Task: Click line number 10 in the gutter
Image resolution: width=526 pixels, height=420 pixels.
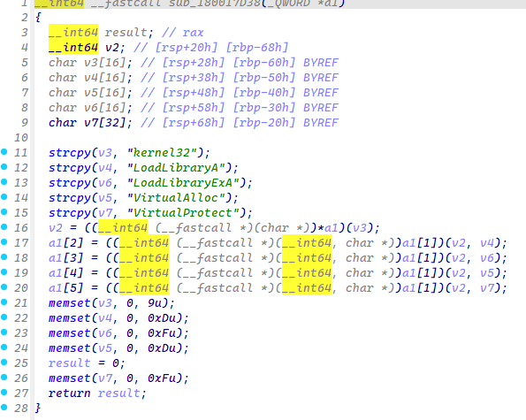Action: 21,138
